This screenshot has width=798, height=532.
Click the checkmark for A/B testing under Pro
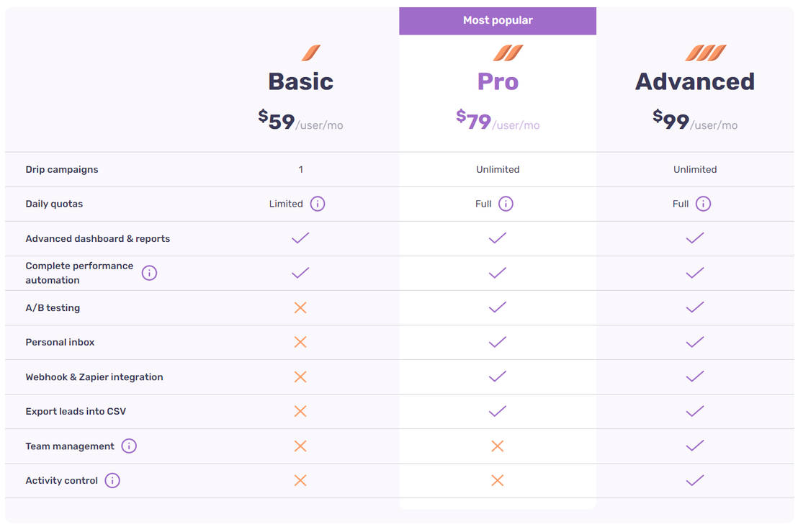(x=497, y=307)
